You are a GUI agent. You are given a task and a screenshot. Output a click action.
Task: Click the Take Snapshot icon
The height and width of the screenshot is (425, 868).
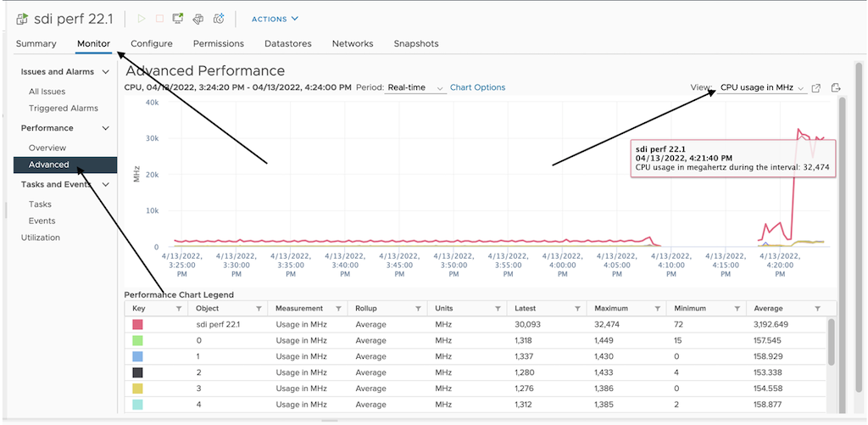(219, 18)
